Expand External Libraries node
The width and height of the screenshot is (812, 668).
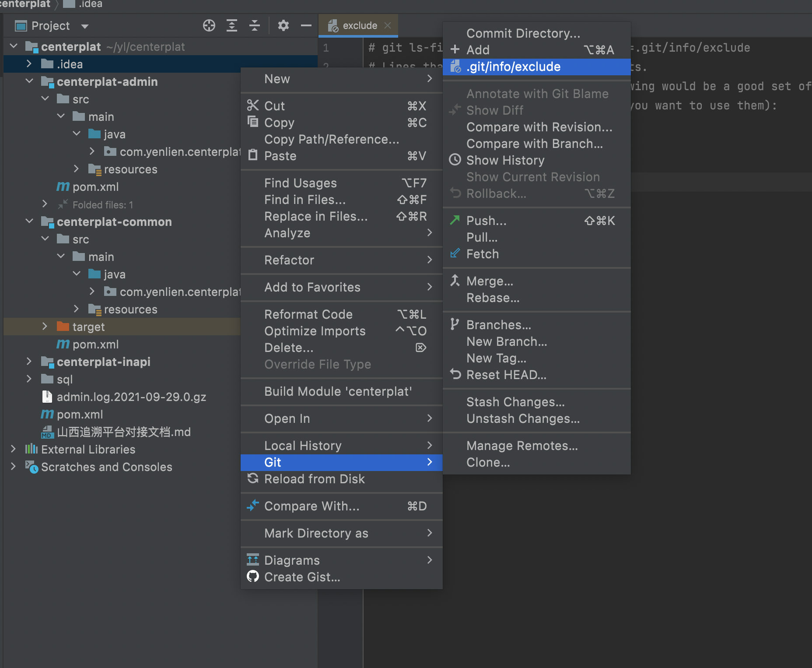(13, 449)
